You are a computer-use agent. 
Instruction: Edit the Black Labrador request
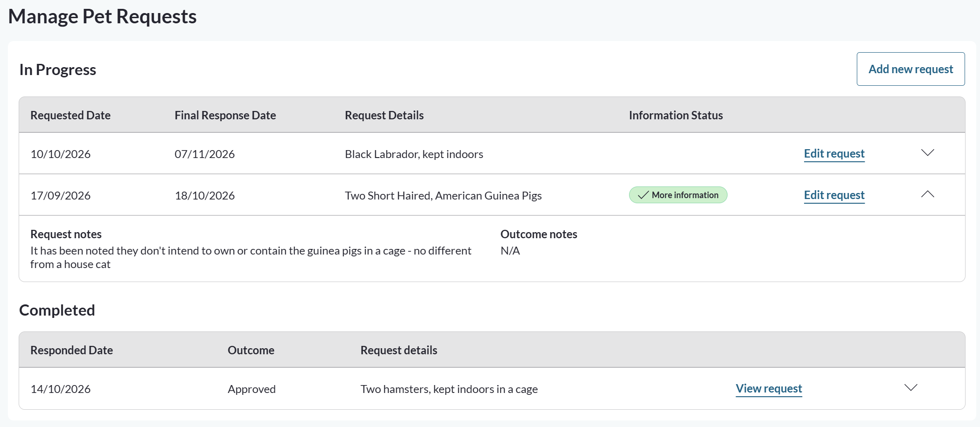coord(834,154)
